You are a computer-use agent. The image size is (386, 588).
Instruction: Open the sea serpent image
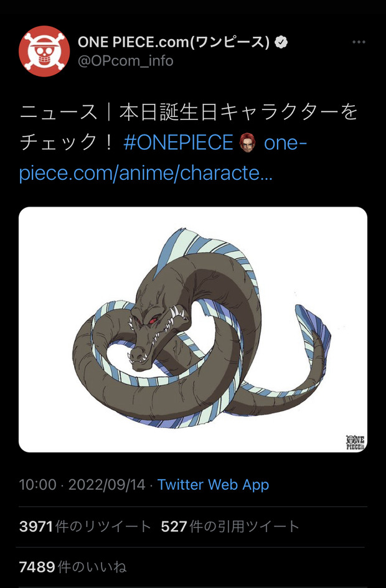click(193, 329)
